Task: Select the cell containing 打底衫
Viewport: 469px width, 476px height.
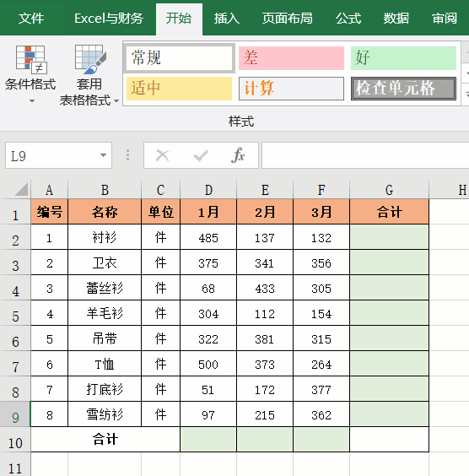Action: pos(105,389)
